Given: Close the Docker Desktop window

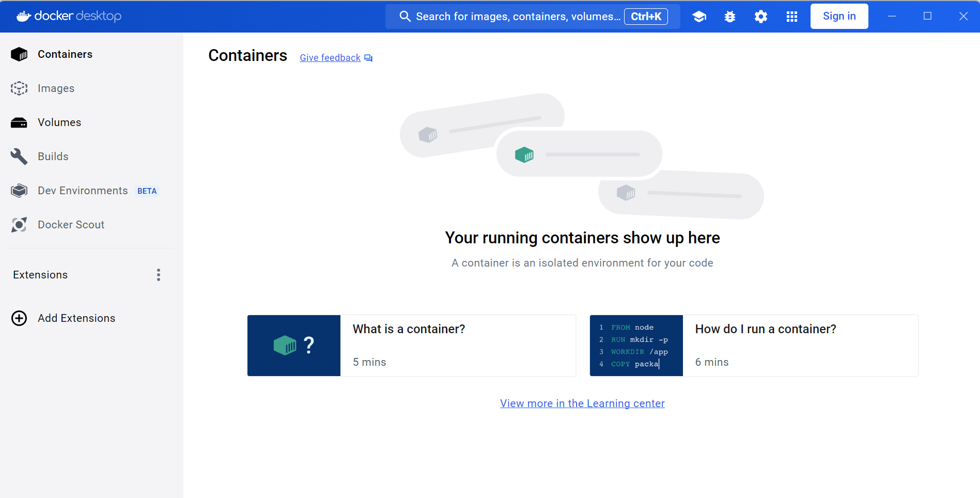Looking at the screenshot, I should (x=963, y=17).
